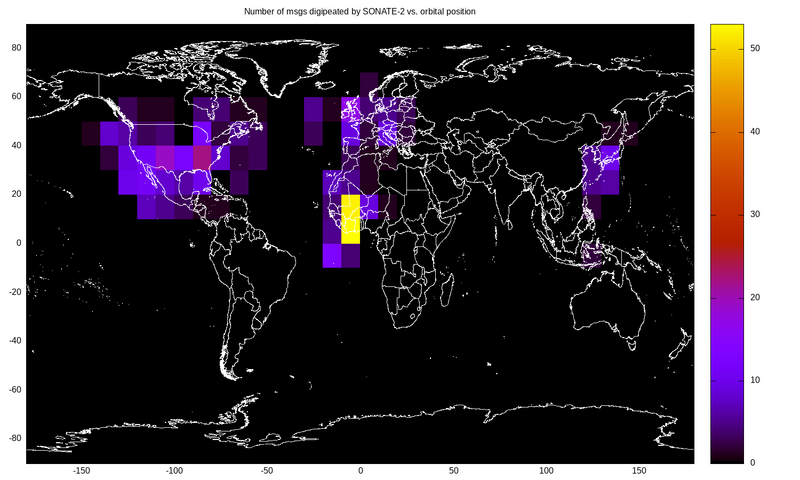
Task: Click the x-axis tick label -100
Action: (x=174, y=470)
